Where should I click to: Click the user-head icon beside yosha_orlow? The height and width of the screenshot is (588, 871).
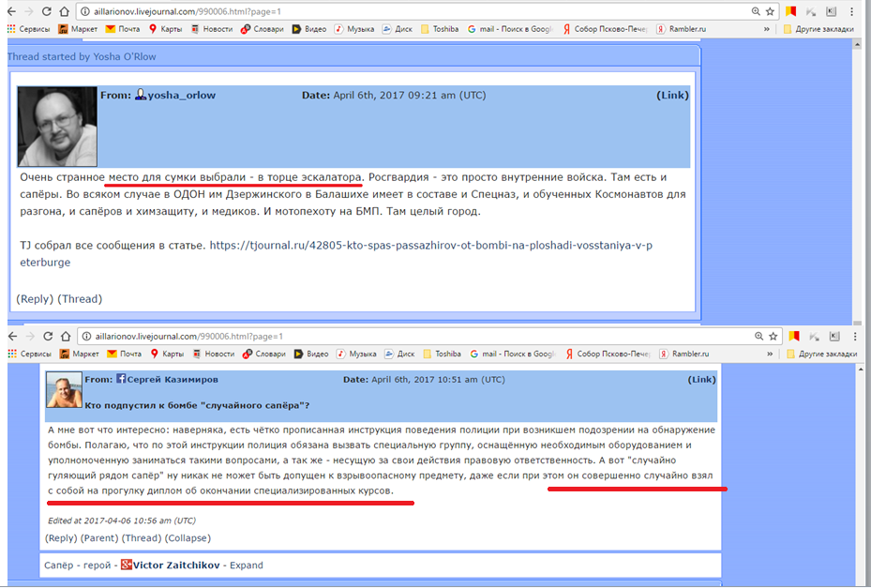tap(141, 95)
